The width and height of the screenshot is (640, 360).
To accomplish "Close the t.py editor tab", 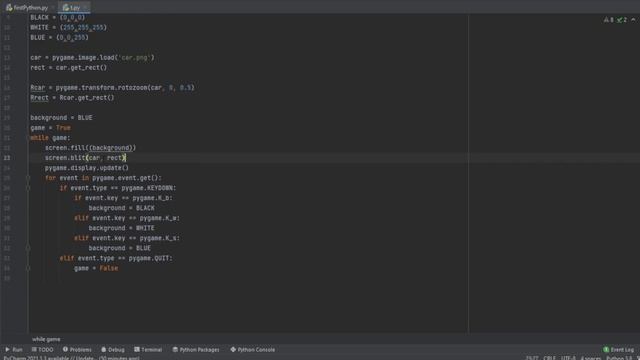I will point(86,8).
